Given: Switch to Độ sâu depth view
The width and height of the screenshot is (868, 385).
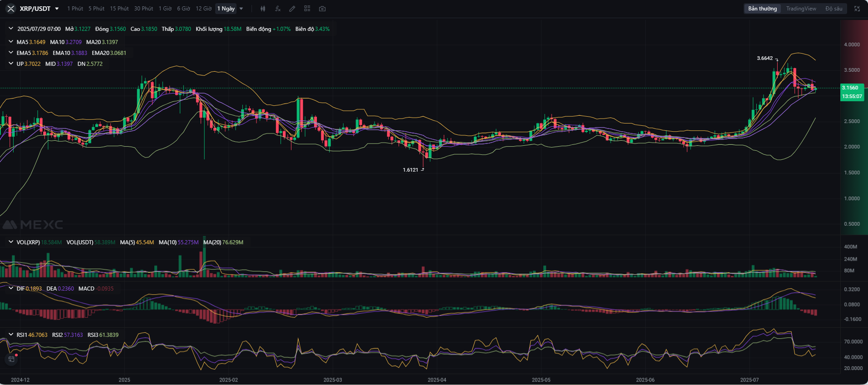Looking at the screenshot, I should [834, 9].
